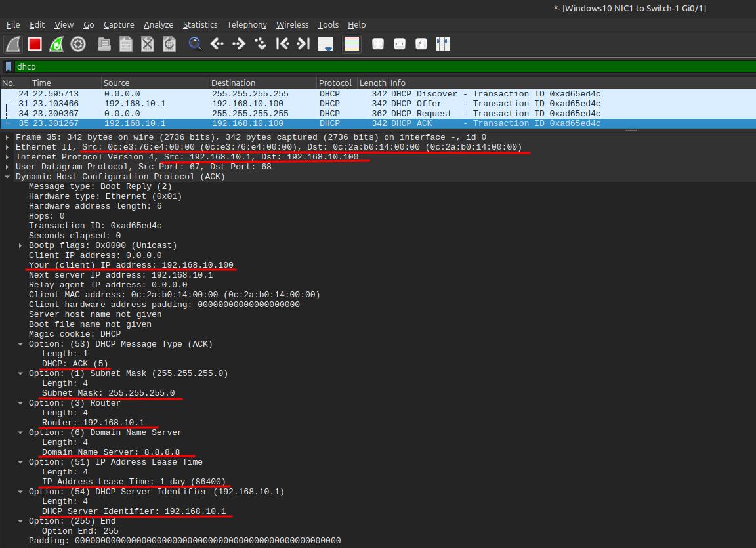
Task: Toggle packet list colorization
Action: click(x=352, y=44)
